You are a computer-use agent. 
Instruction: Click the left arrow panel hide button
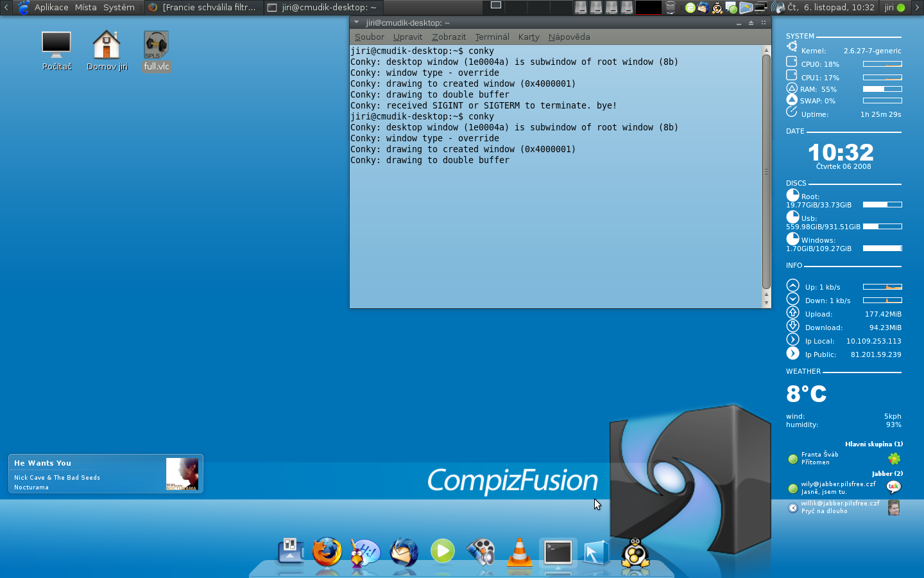point(6,8)
